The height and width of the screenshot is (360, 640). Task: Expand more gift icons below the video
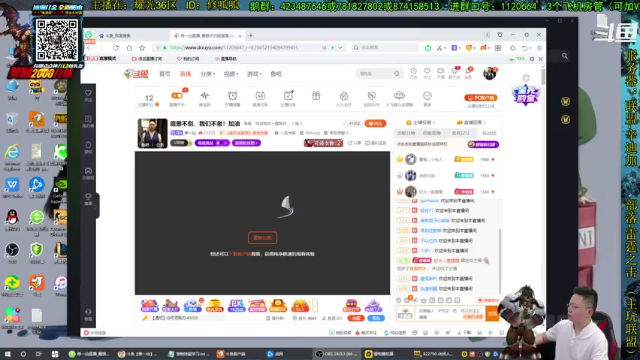click(x=315, y=305)
